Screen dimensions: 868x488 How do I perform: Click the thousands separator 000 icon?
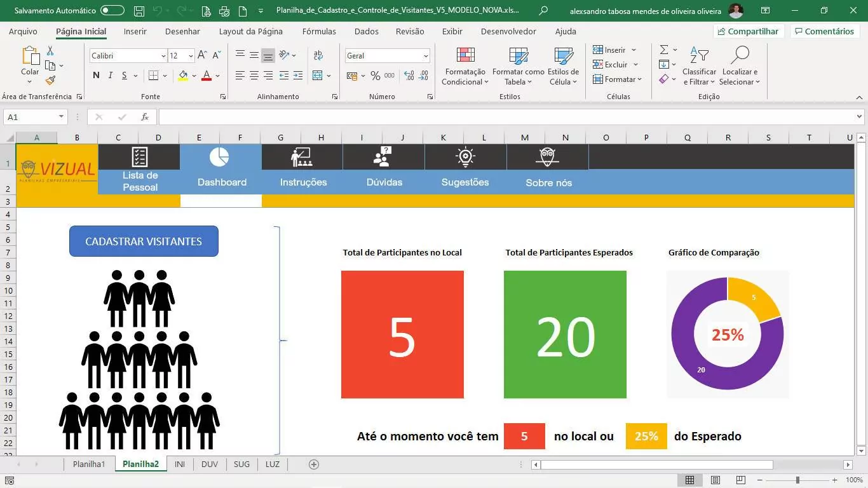pyautogui.click(x=390, y=76)
